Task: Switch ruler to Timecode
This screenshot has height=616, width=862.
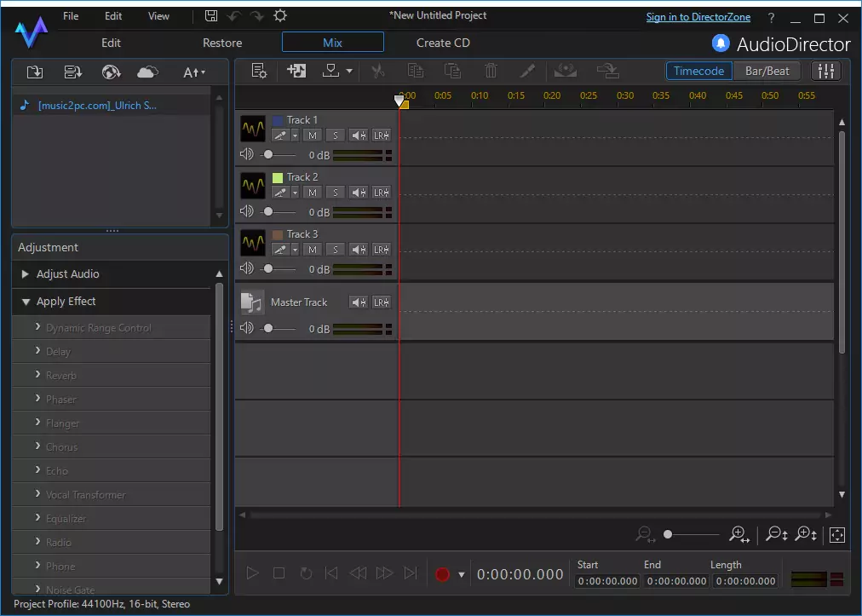Action: click(x=698, y=71)
